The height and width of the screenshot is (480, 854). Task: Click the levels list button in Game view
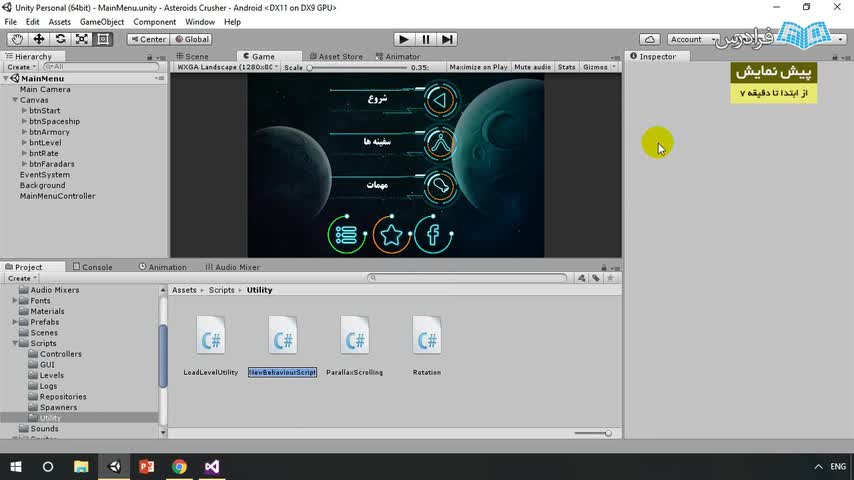[346, 235]
